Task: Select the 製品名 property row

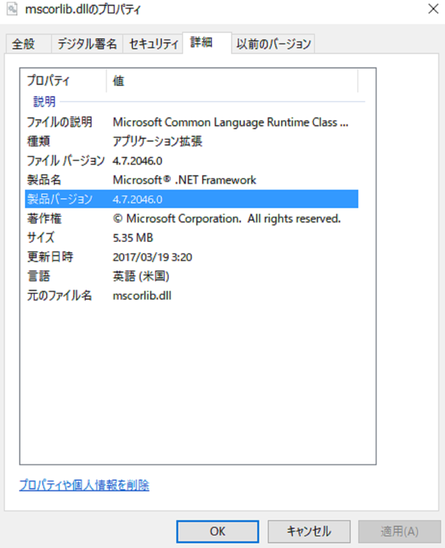Action: click(x=192, y=180)
